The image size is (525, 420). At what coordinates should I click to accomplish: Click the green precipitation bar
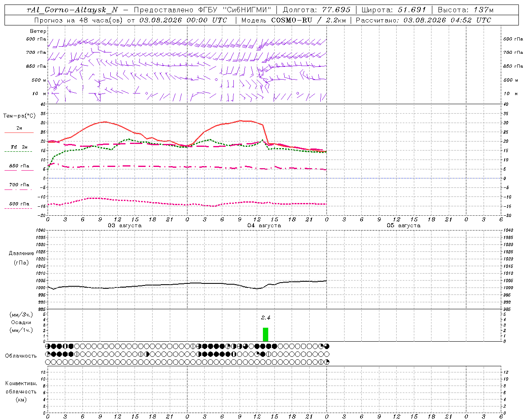click(x=265, y=334)
